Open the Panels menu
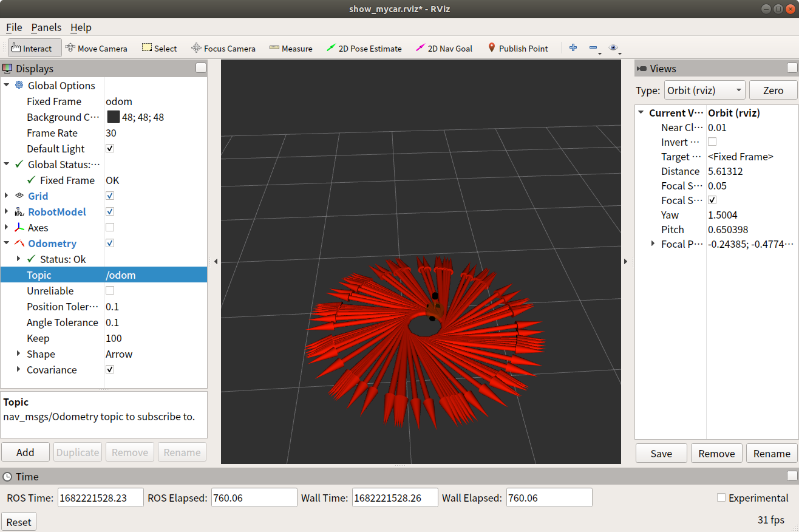Image resolution: width=799 pixels, height=532 pixels. click(x=46, y=27)
